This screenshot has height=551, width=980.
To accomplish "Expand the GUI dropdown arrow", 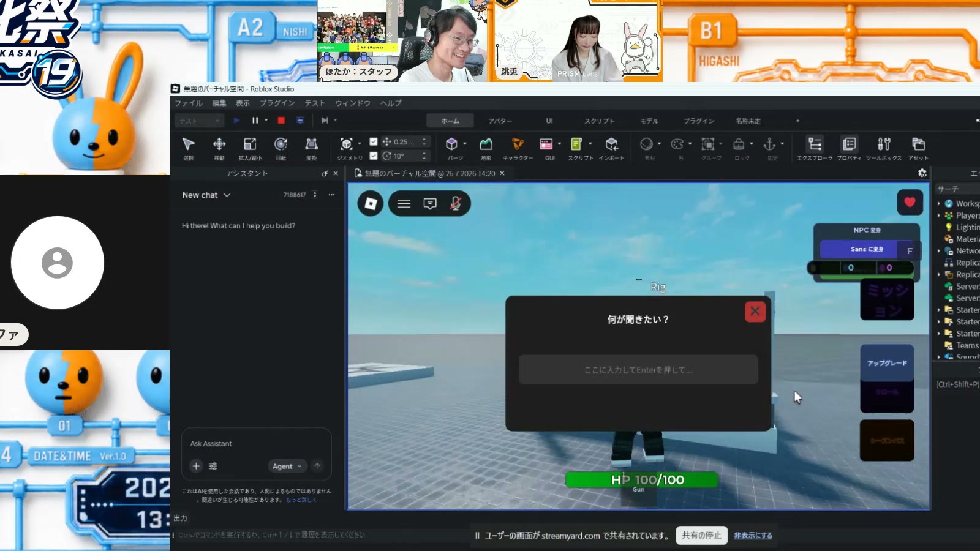I will [x=559, y=144].
